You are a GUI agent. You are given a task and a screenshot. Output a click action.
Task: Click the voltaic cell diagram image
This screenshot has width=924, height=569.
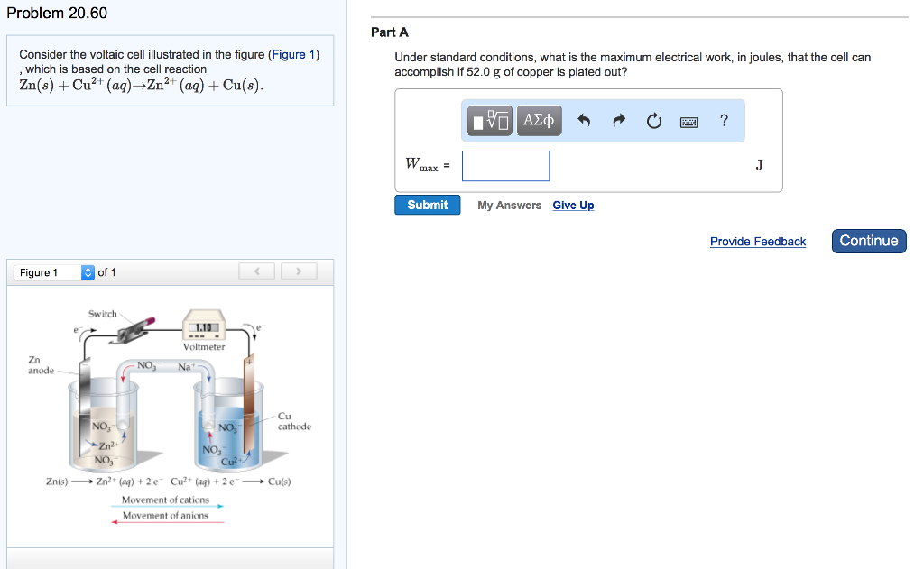[x=170, y=416]
